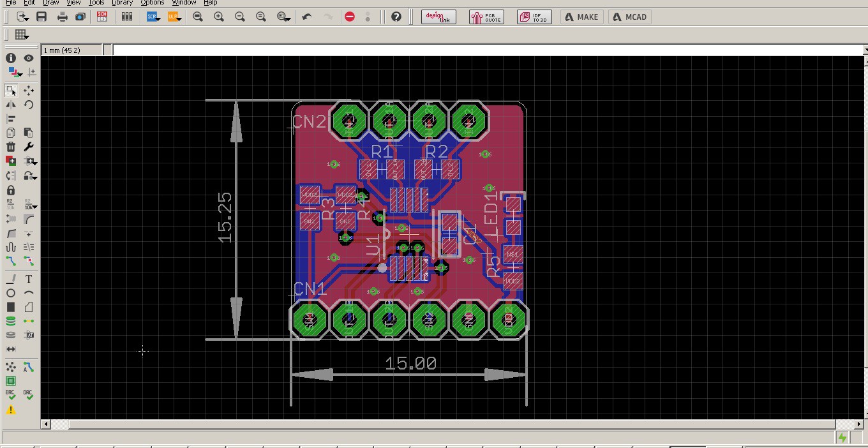Undo the last action
Image resolution: width=868 pixels, height=448 pixels.
(x=307, y=17)
